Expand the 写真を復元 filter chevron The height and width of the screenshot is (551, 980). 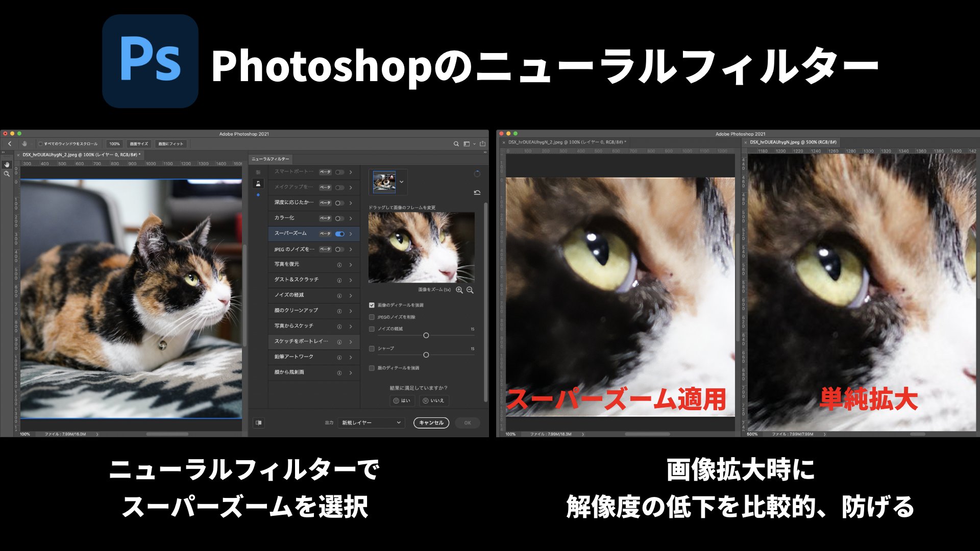[x=351, y=265]
